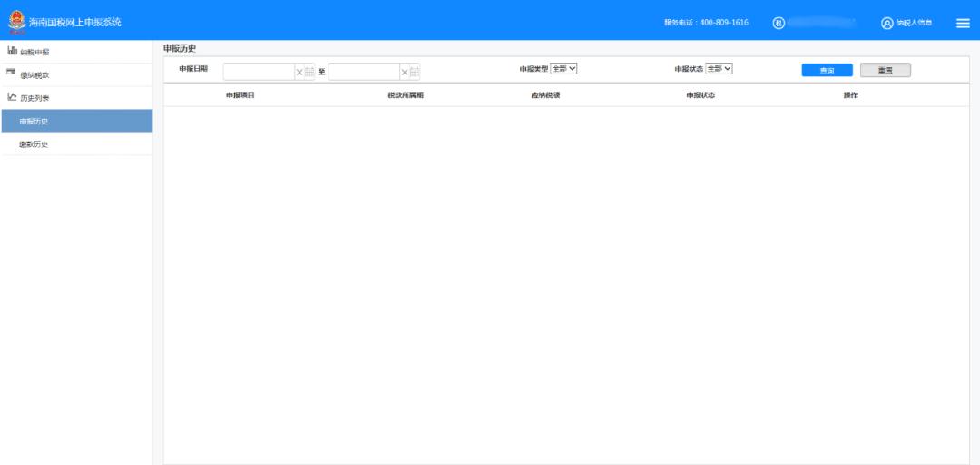The image size is (980, 465).
Task: Open the 纳税申报 sidebar menu
Action: tap(77, 52)
